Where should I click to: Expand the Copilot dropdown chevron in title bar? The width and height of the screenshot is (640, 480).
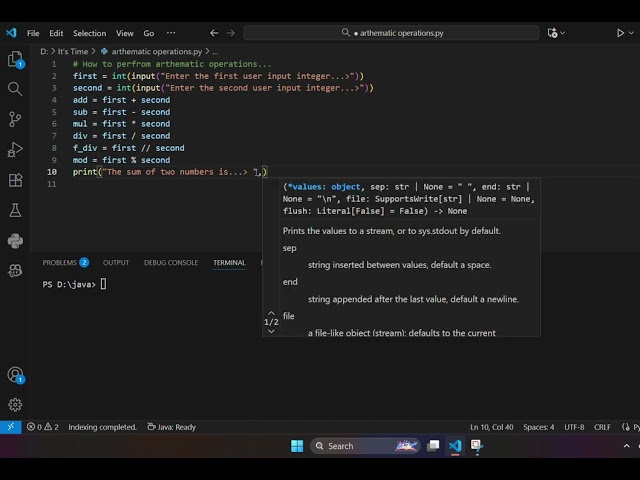pos(563,33)
